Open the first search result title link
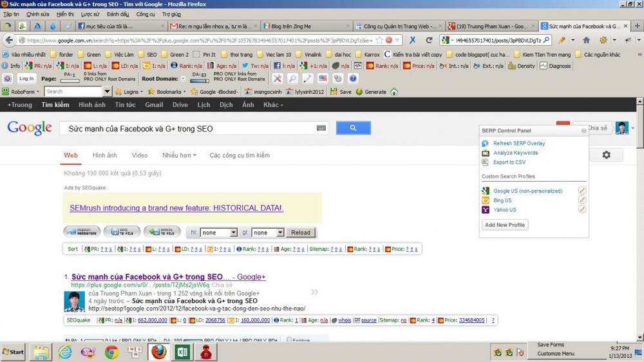The width and height of the screenshot is (644, 362). pos(168,277)
